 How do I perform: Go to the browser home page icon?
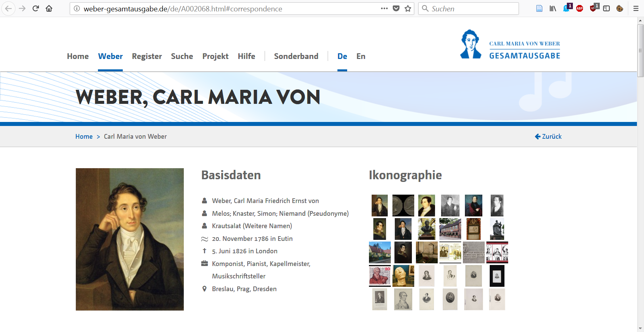49,8
